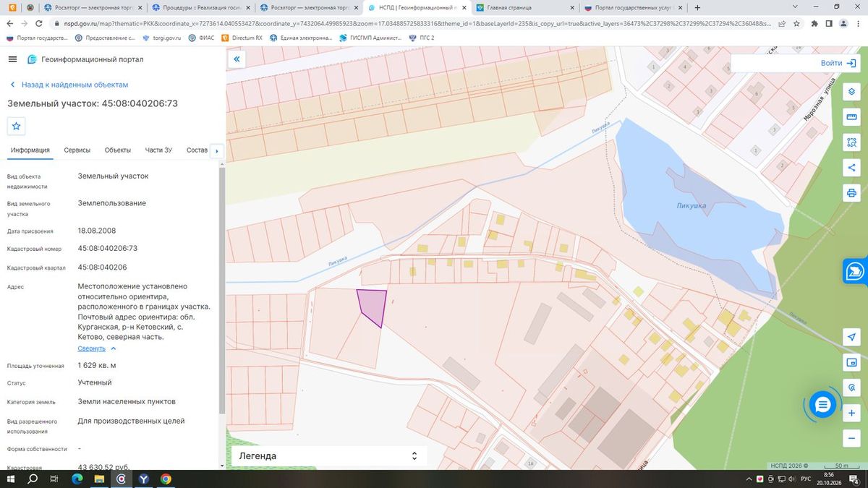
Task: Switch to the Сервисы tab
Action: 77,150
